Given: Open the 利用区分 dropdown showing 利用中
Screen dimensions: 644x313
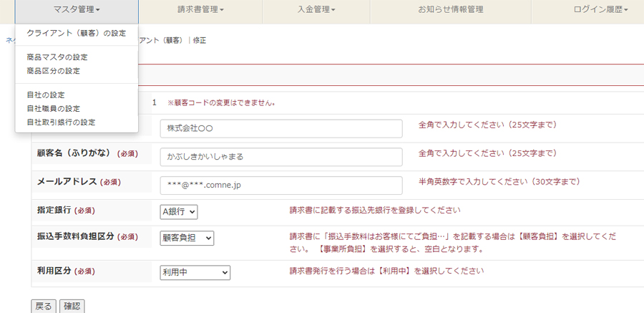Looking at the screenshot, I should click(x=195, y=273).
